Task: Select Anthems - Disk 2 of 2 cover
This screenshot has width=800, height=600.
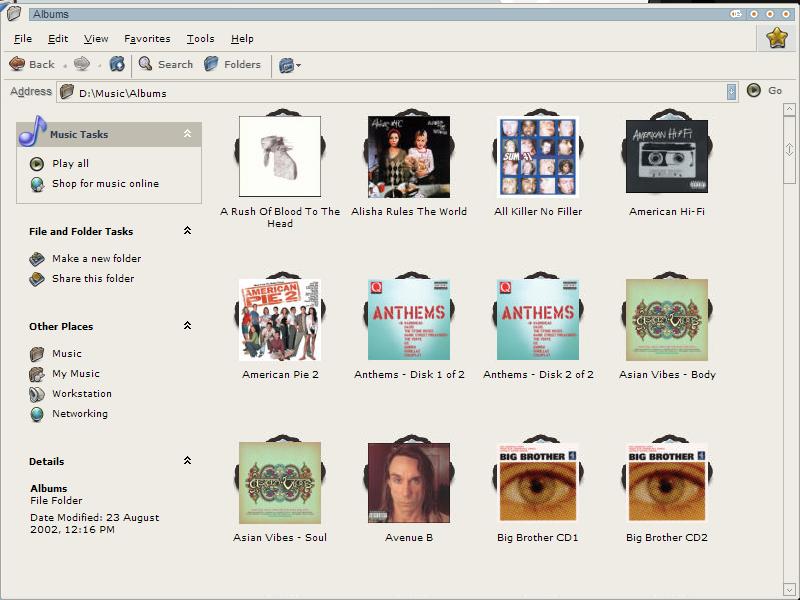Action: (x=538, y=320)
